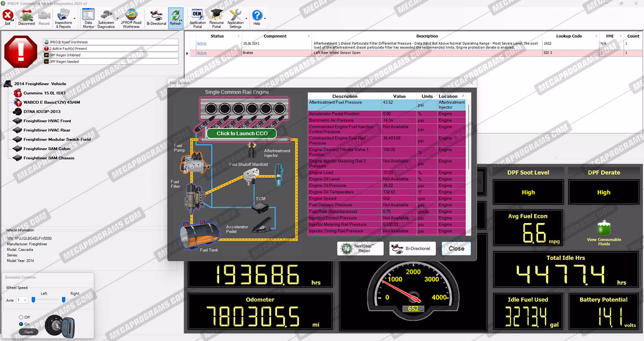Open Inspections & Reports dropdown arrow

pyautogui.click(x=74, y=19)
